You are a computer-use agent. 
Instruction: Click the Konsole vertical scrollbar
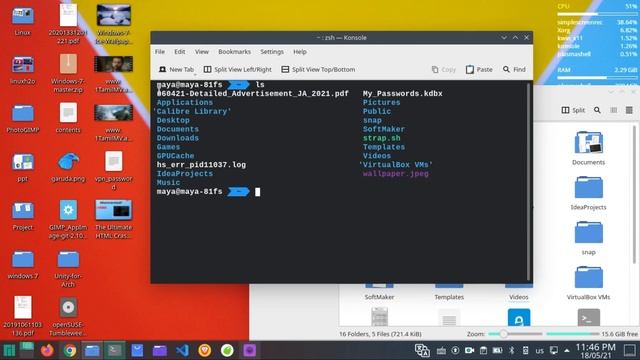(528, 181)
